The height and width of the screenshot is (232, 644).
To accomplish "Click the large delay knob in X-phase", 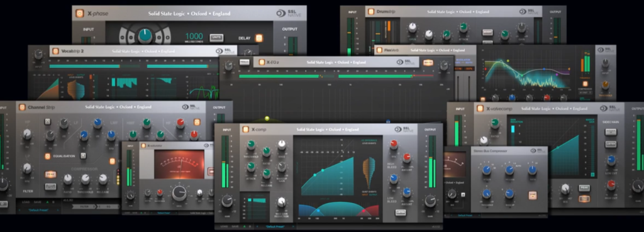I will point(145,36).
